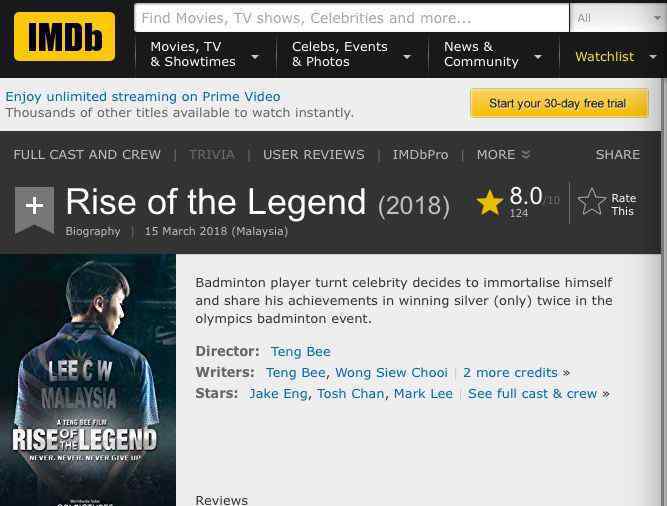Image resolution: width=667 pixels, height=506 pixels.
Task: Click the IMDb logo
Action: coord(64,37)
